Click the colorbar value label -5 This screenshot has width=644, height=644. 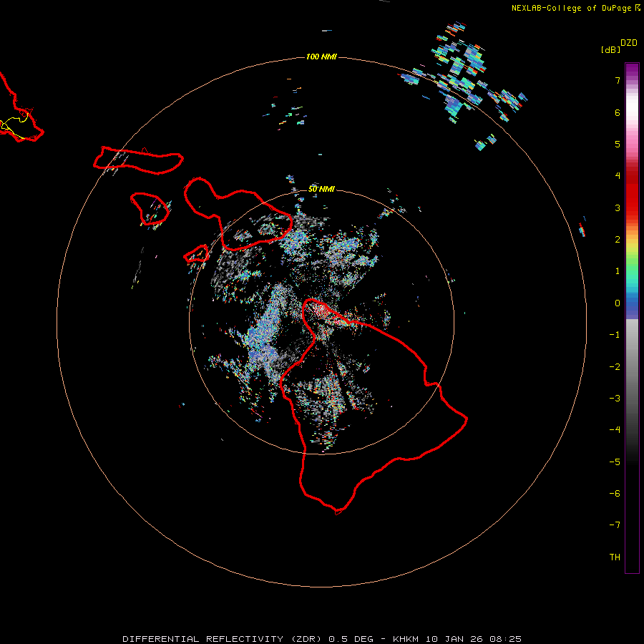tap(615, 462)
